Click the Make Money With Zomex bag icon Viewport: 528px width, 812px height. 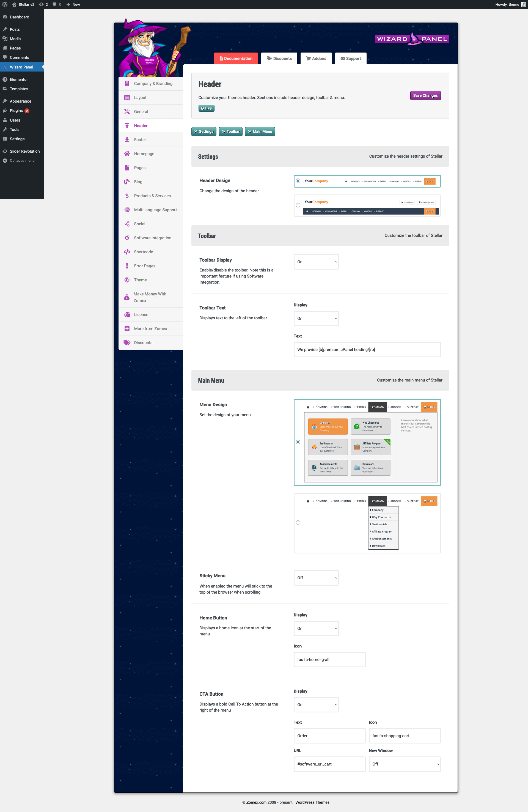click(x=127, y=297)
